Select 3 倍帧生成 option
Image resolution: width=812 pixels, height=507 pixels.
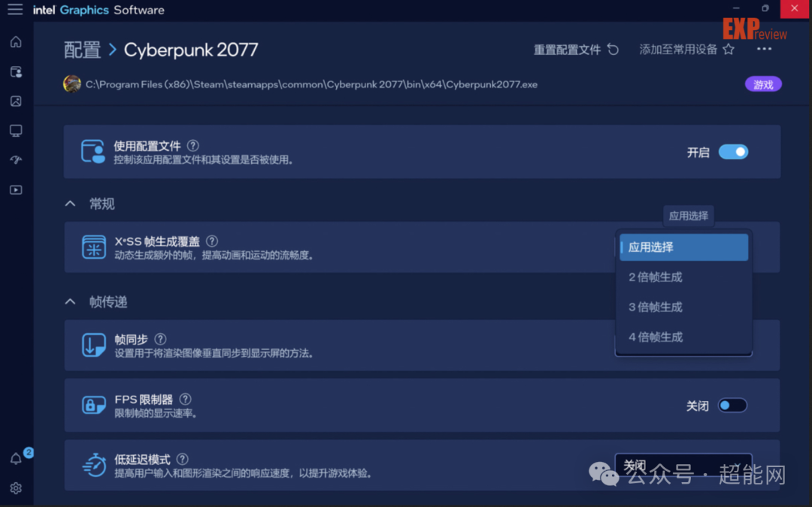[x=683, y=307]
